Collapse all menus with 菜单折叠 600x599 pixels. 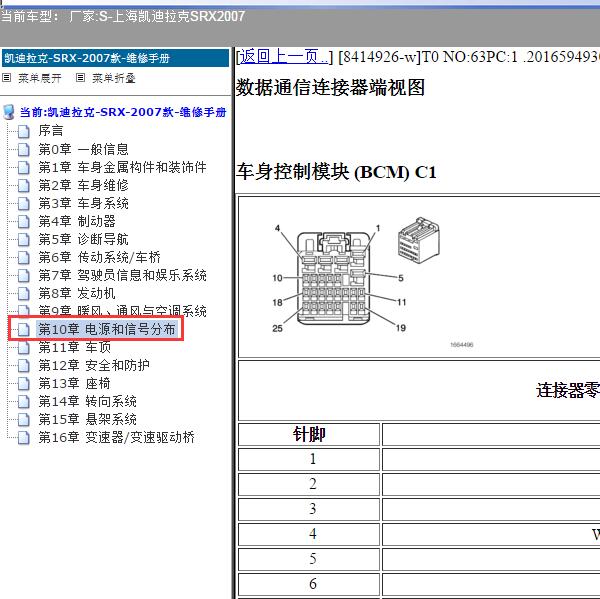(114, 78)
